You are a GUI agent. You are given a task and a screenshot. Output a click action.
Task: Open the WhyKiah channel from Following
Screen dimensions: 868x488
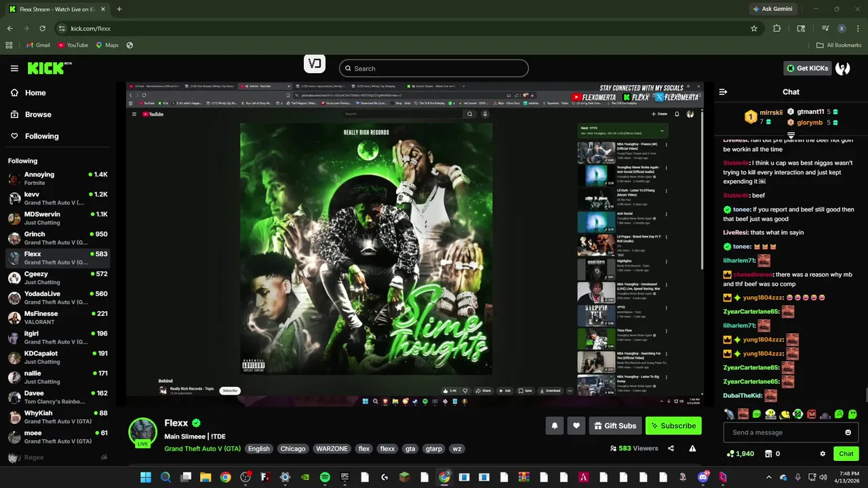57,417
